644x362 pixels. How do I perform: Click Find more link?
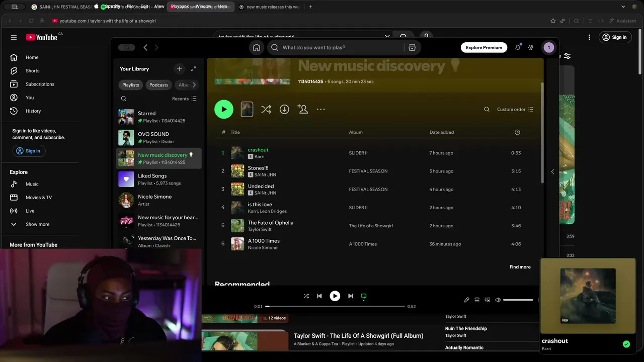(x=520, y=267)
